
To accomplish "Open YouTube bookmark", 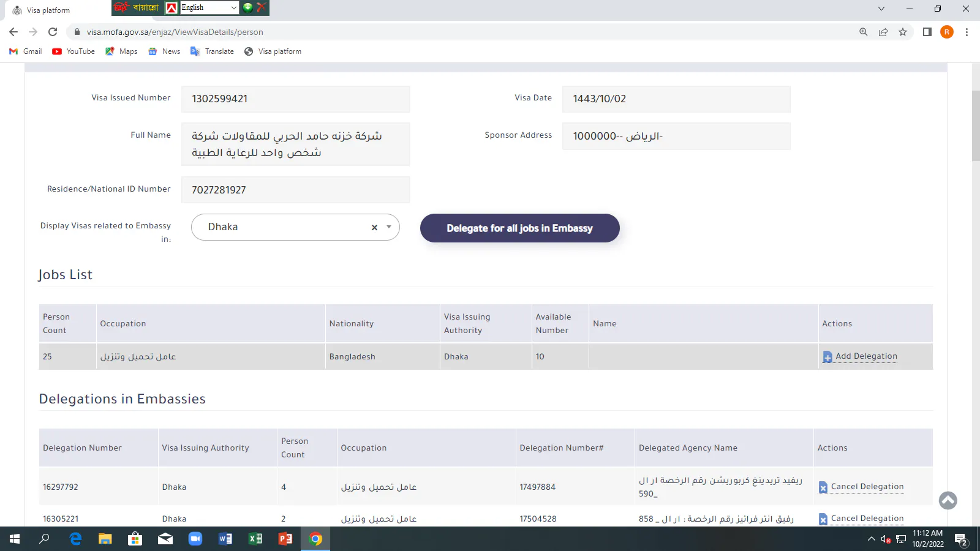I will [x=73, y=51].
